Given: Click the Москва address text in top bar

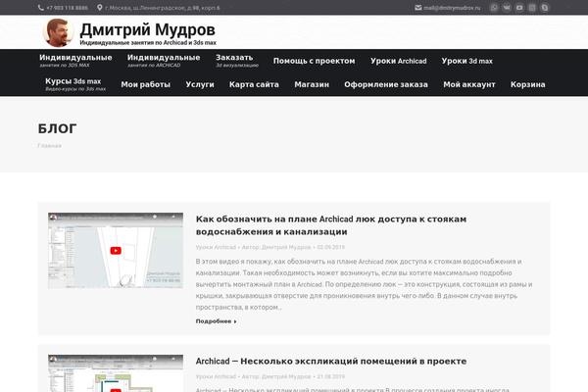Looking at the screenshot, I should (x=163, y=8).
